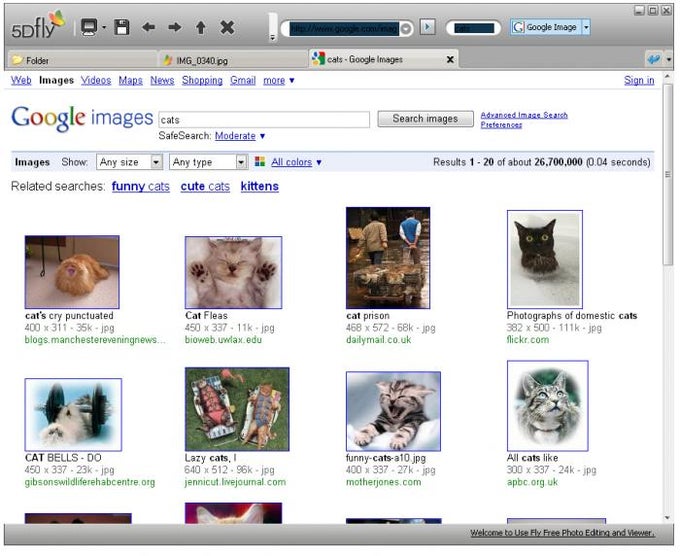The height and width of the screenshot is (556, 680).
Task: Open dropdown arrow next to monitor icon
Action: (104, 27)
